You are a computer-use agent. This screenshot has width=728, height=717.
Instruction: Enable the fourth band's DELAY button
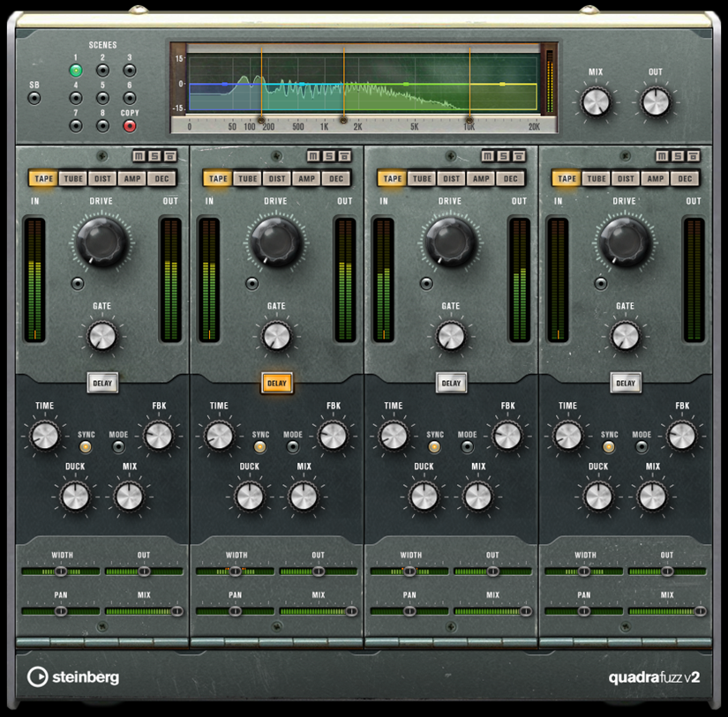tap(626, 383)
